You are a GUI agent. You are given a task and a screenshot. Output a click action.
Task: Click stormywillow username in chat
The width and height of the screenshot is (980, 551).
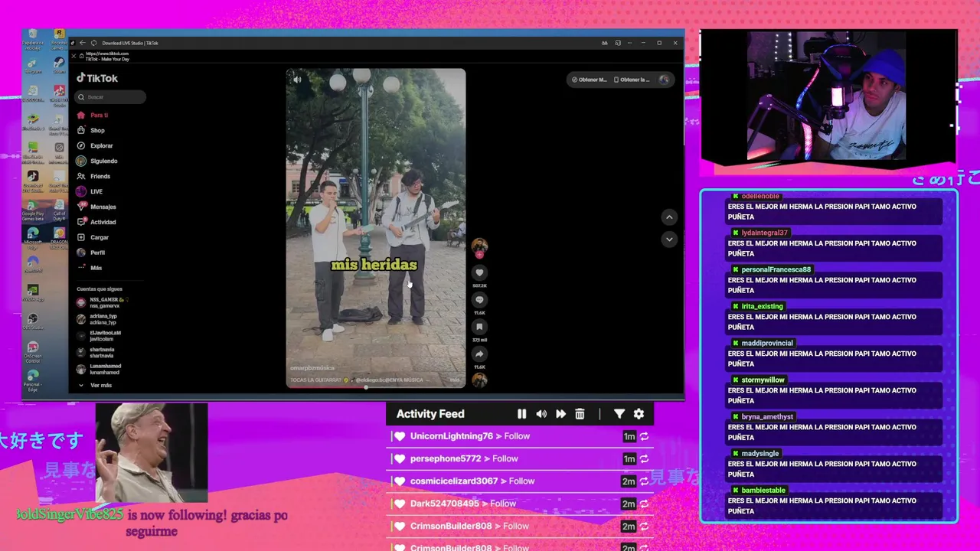[763, 380]
